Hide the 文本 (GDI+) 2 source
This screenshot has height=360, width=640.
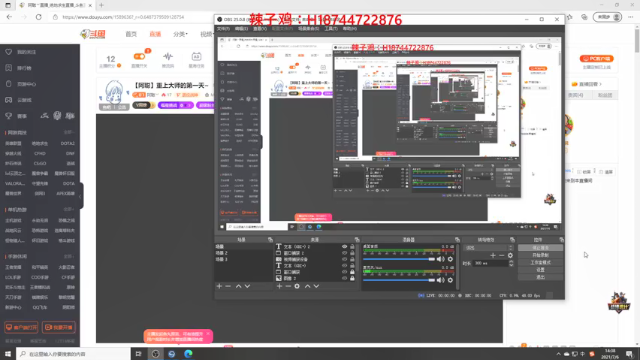pyautogui.click(x=344, y=247)
